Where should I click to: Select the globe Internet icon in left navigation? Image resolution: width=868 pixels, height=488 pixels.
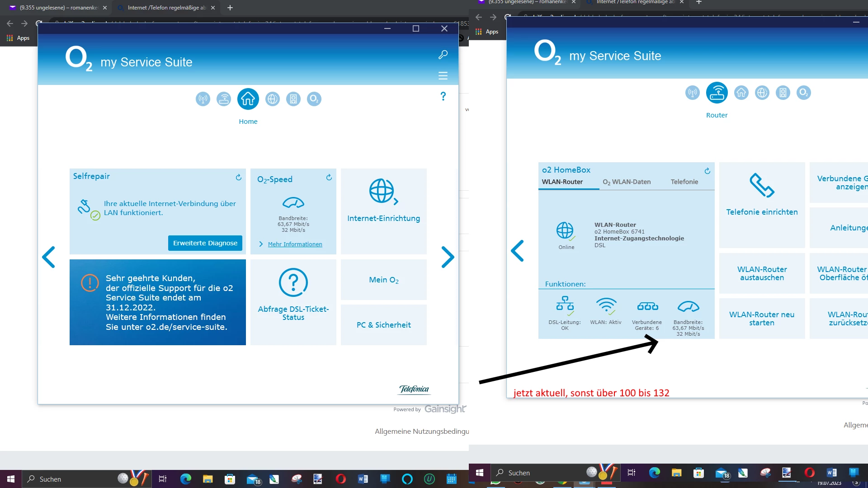[273, 99]
